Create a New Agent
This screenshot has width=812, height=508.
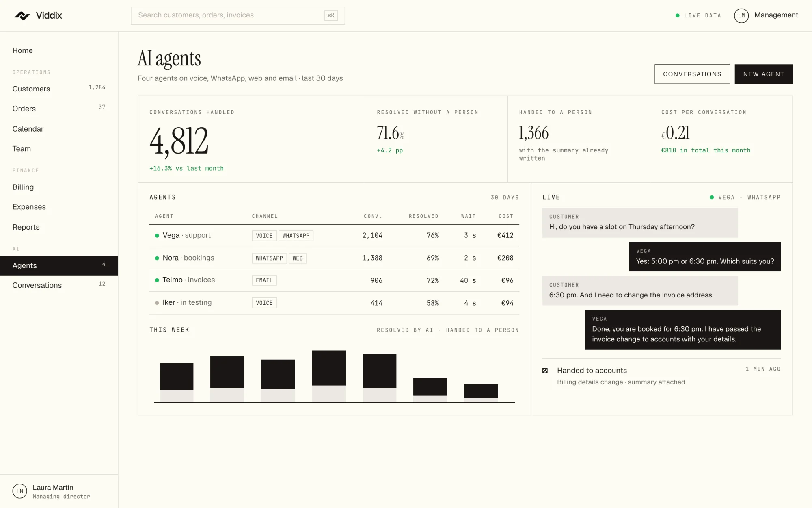point(764,74)
